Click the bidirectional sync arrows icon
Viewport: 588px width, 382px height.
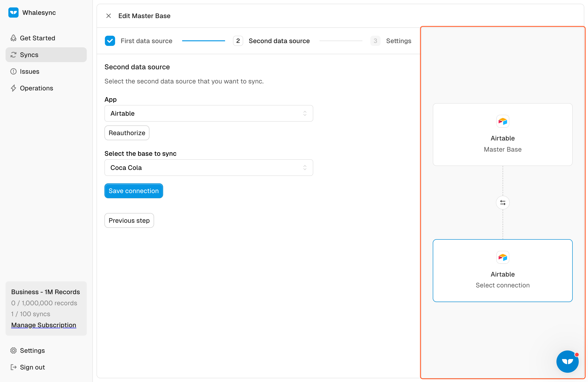click(503, 203)
